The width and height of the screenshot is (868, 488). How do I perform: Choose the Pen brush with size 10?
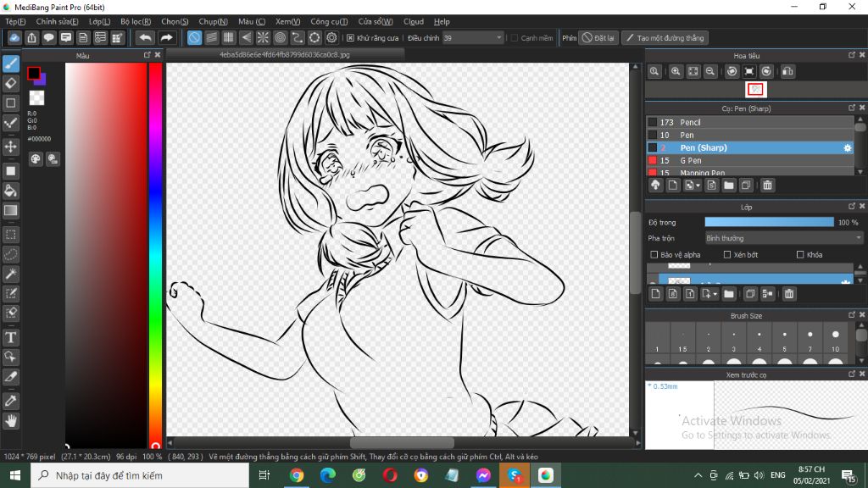(750, 135)
